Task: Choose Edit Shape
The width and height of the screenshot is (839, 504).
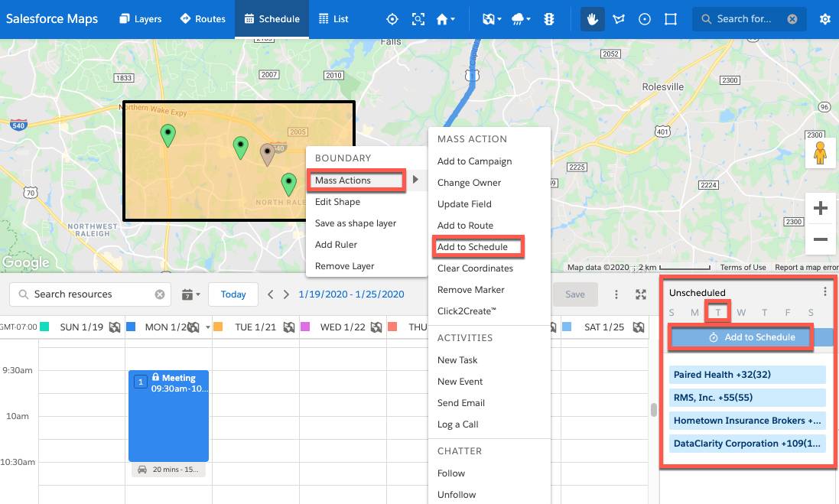Action: click(x=337, y=202)
